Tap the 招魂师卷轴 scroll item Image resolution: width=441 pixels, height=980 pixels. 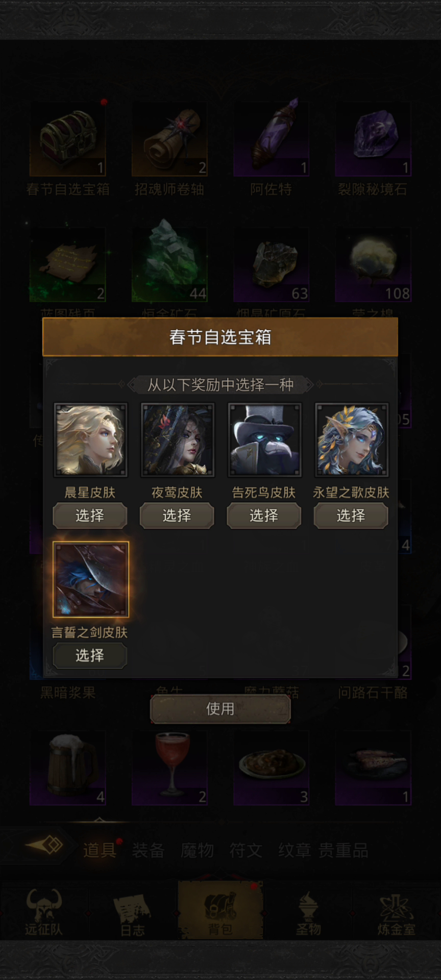pyautogui.click(x=169, y=139)
